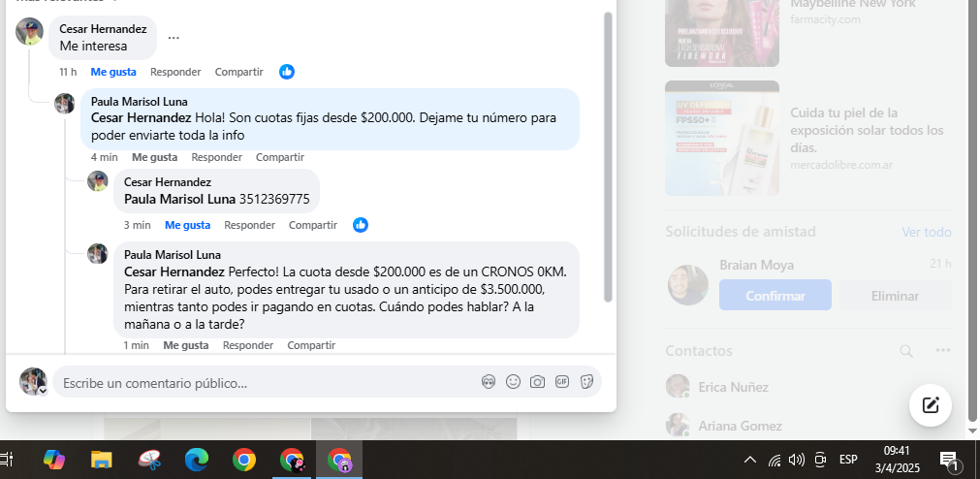Click the '3 min' timestamp on Cesar's reply
This screenshot has width=980, height=479.
(x=137, y=225)
